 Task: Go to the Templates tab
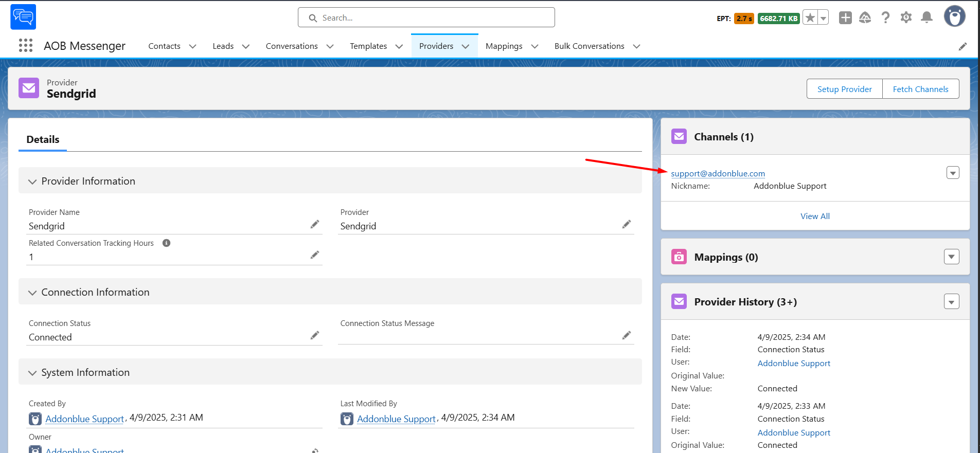click(368, 46)
